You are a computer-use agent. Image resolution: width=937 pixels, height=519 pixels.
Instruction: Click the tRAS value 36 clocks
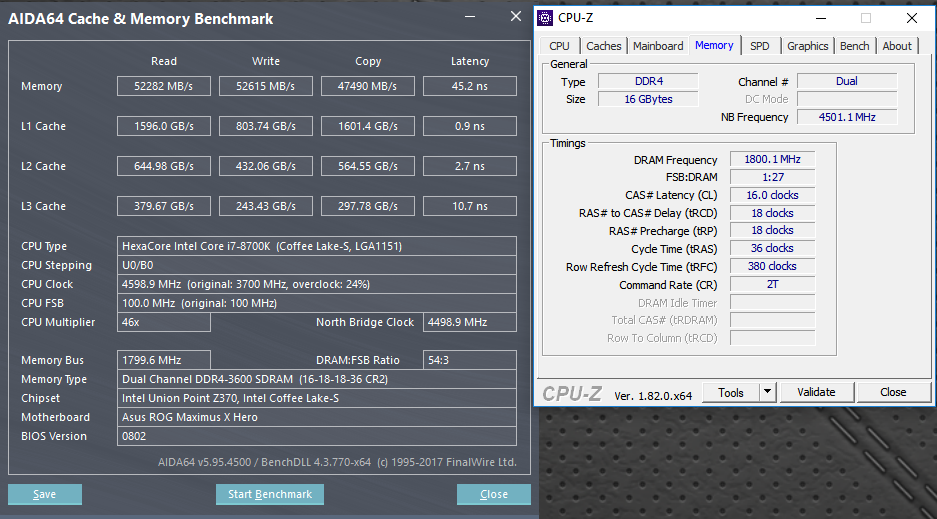pyautogui.click(x=772, y=248)
